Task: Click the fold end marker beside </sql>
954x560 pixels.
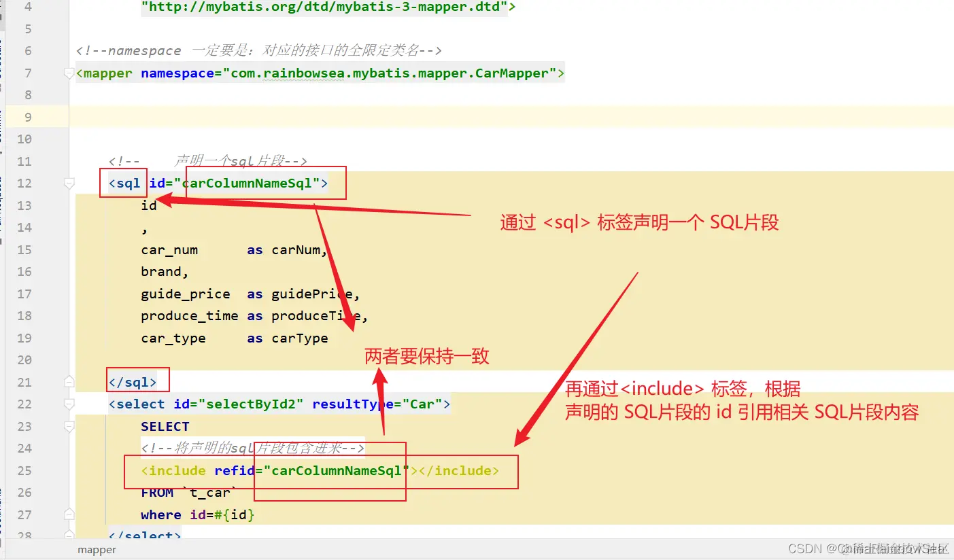Action: coord(69,382)
